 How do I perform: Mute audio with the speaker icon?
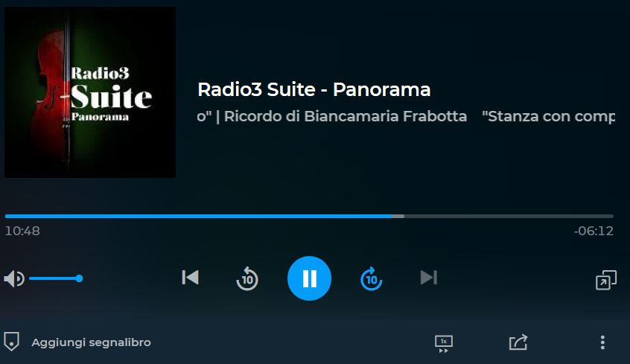click(14, 278)
